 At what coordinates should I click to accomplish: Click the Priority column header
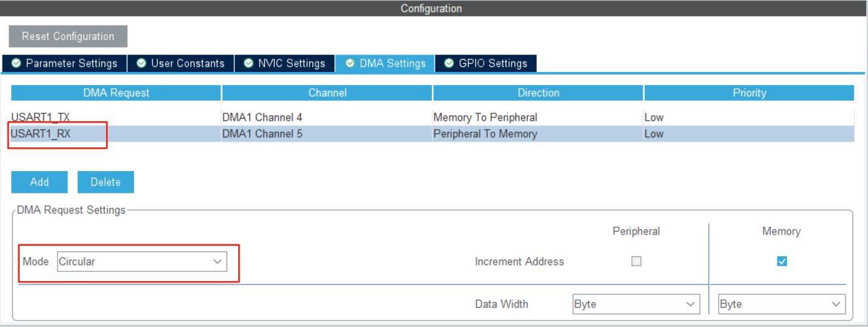(750, 92)
